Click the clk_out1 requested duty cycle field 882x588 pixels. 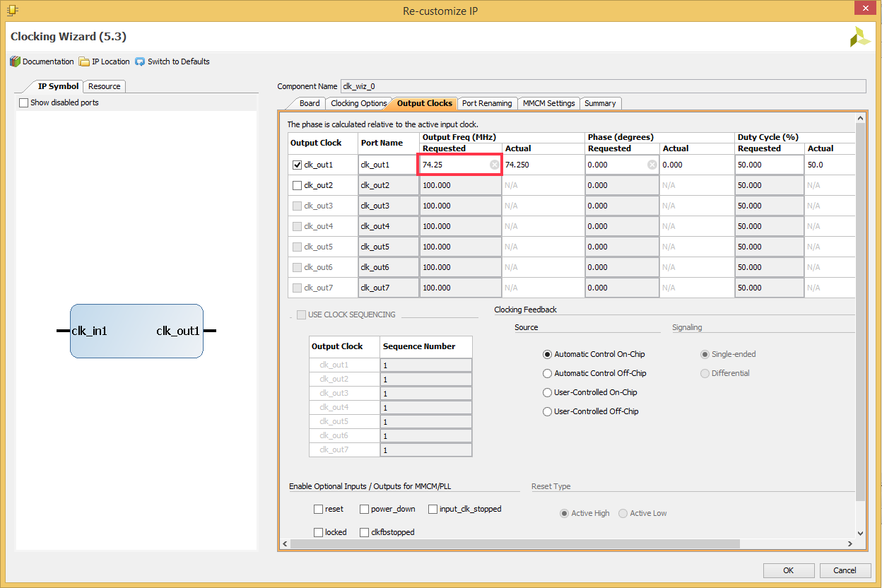[x=769, y=165]
